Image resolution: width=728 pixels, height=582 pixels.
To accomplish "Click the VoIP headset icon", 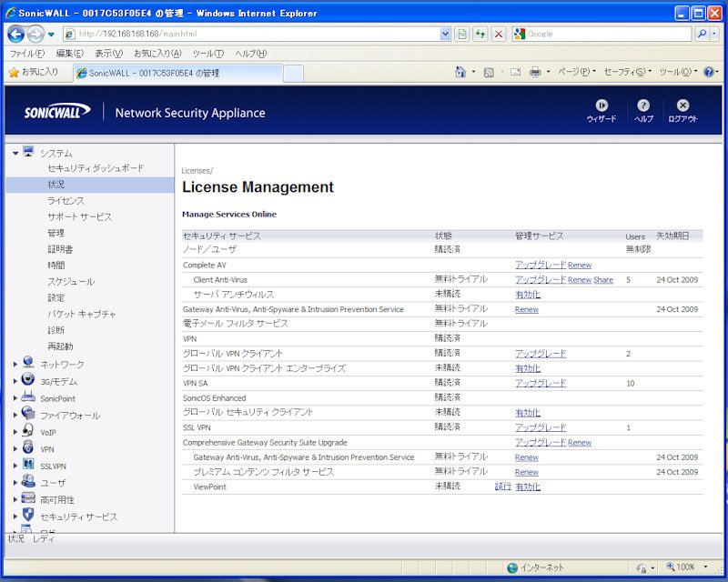I will (x=28, y=430).
